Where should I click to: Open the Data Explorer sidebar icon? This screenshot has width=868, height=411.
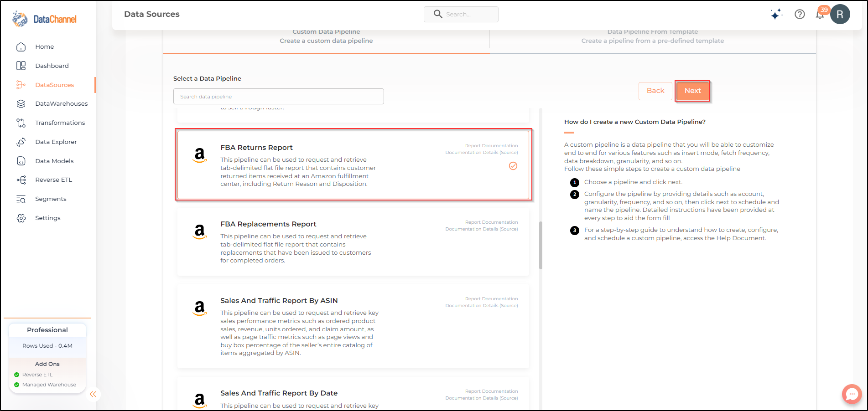pyautogui.click(x=21, y=142)
